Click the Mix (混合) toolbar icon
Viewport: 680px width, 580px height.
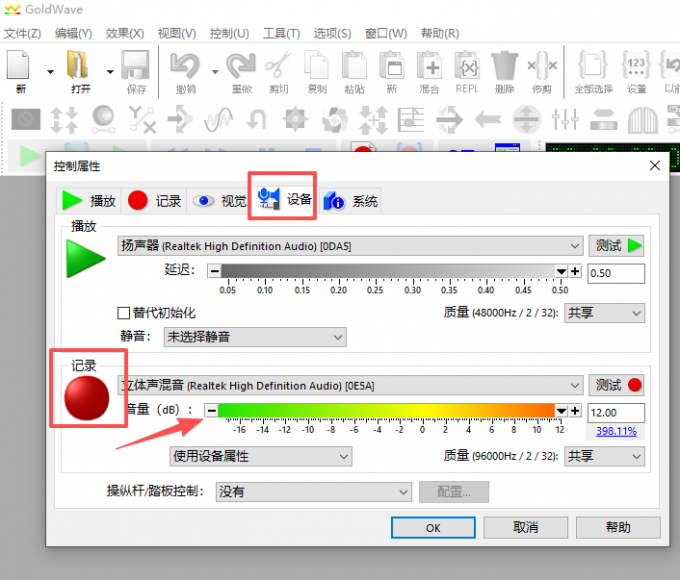(430, 67)
